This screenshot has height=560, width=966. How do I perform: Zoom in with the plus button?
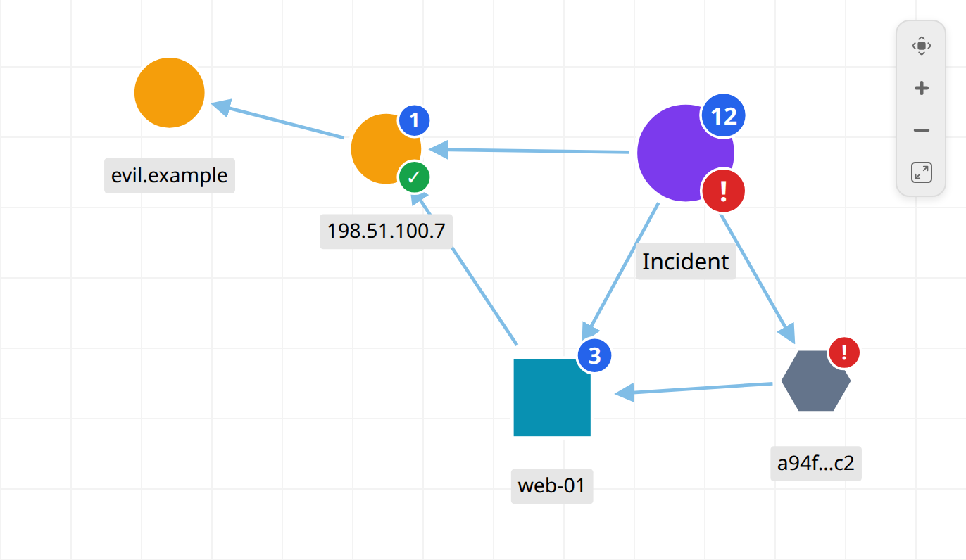tap(921, 88)
